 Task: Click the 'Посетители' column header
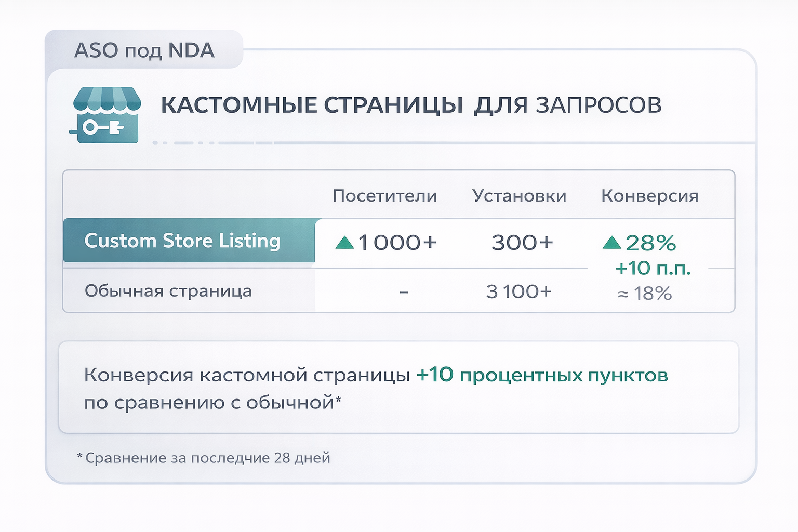pyautogui.click(x=384, y=196)
